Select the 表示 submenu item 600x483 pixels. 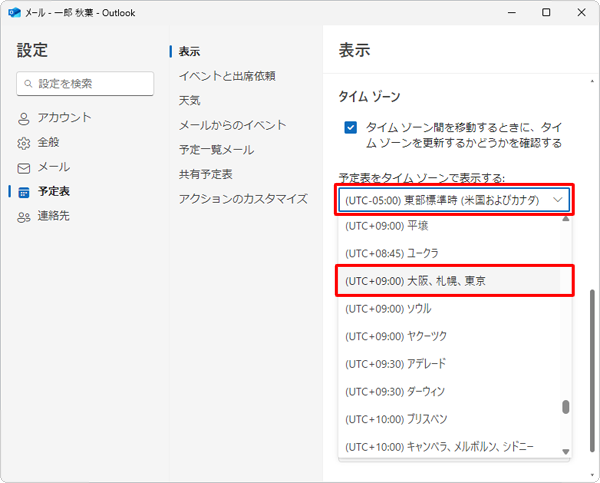click(189, 51)
